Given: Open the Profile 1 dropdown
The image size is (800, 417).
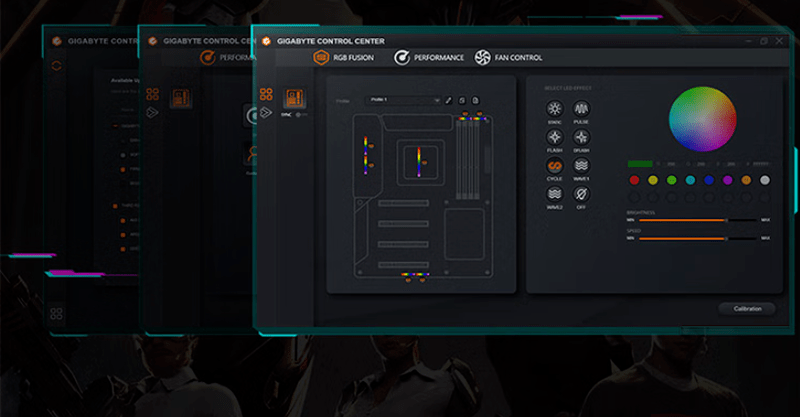Looking at the screenshot, I should coord(404,100).
